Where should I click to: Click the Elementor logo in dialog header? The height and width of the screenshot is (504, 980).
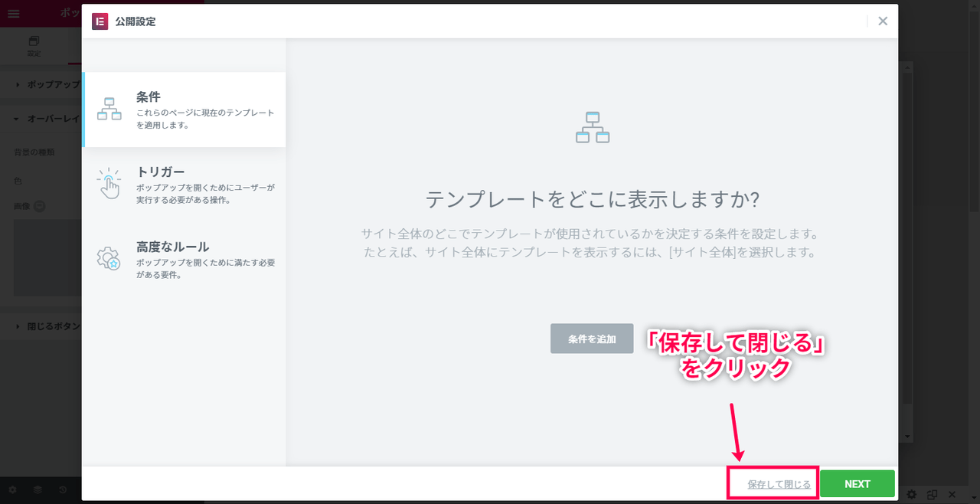click(x=100, y=21)
